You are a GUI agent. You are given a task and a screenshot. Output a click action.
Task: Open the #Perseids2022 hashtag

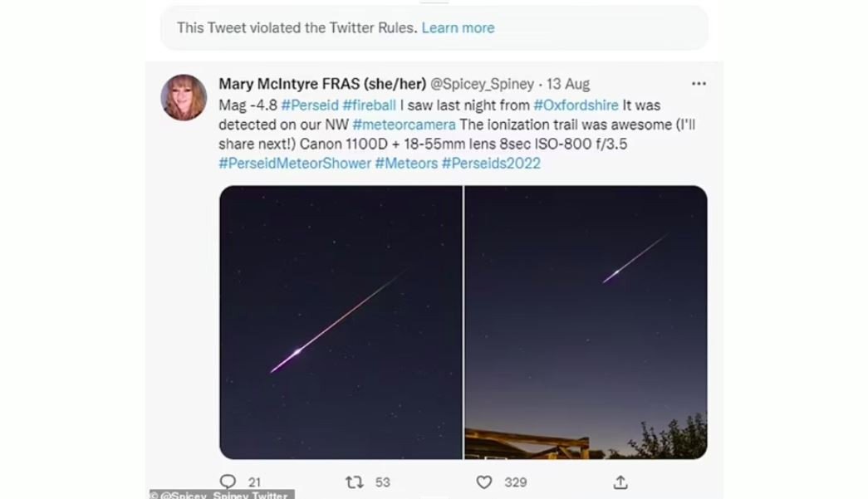coord(491,164)
